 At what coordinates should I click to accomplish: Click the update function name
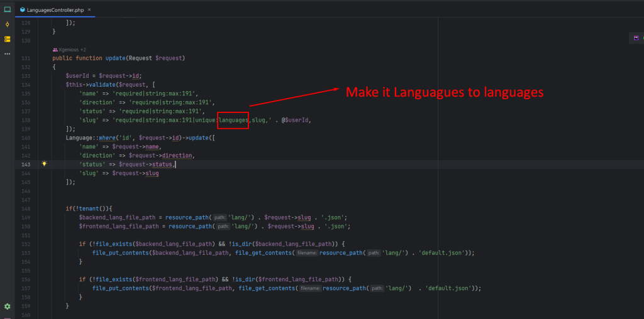116,58
